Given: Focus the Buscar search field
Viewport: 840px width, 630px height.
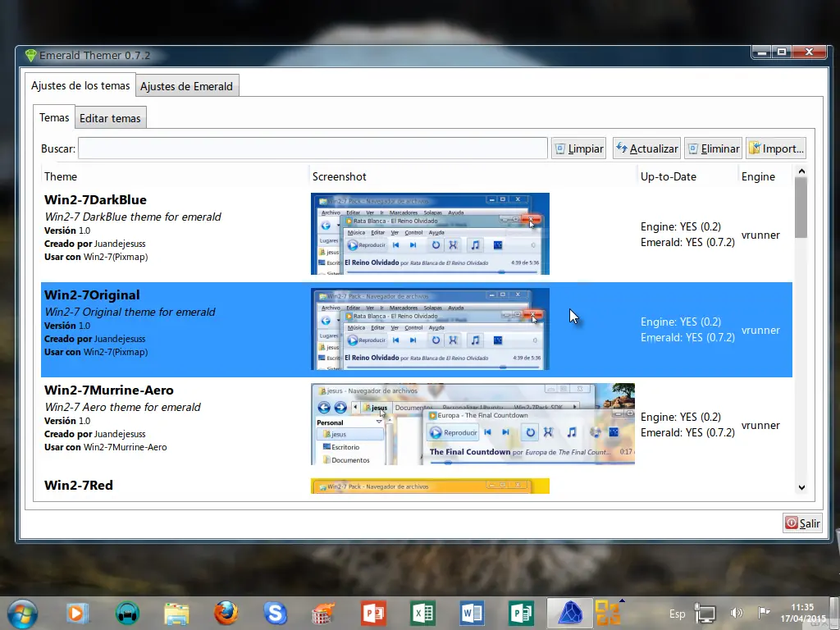Looking at the screenshot, I should point(313,148).
